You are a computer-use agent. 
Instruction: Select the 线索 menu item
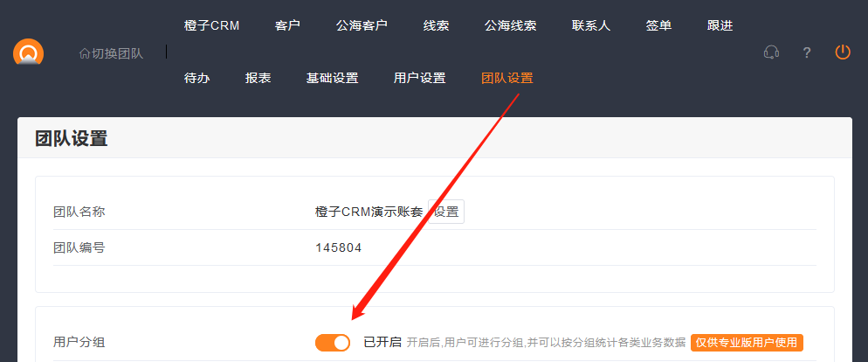pos(436,25)
